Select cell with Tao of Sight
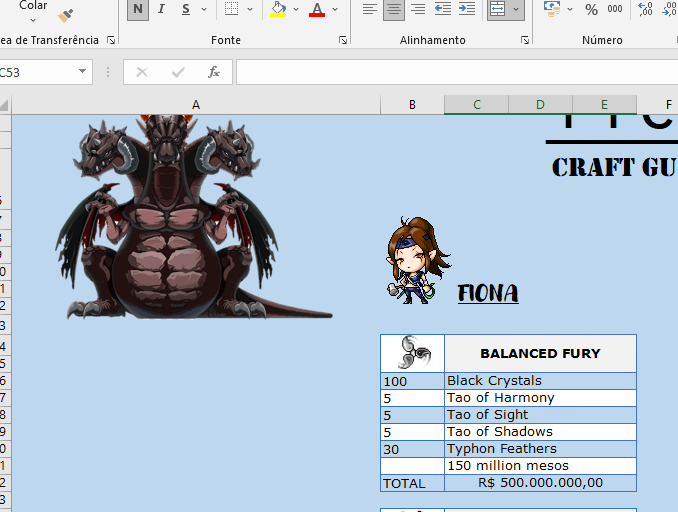Screen dimensions: 678x512 click(540, 415)
